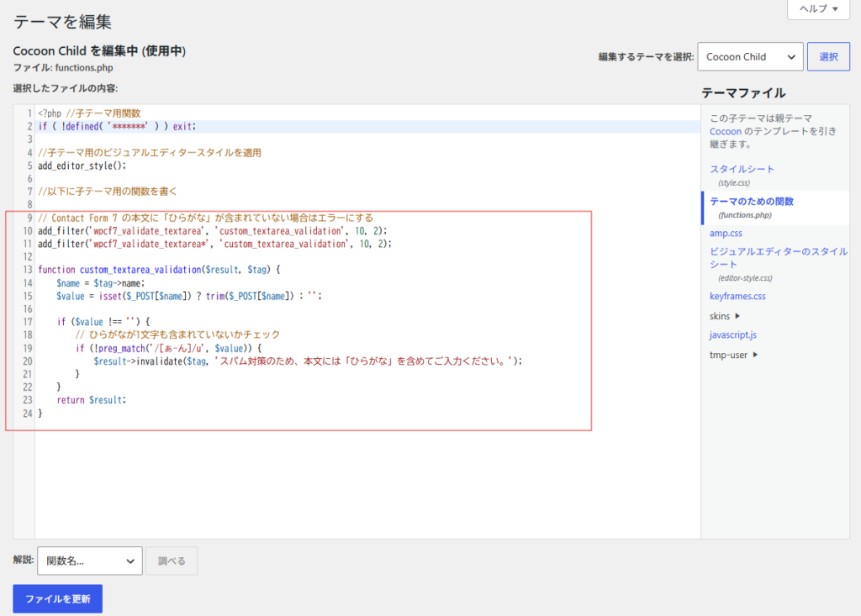Open the Cocoon Child theme selector
The image size is (861, 616).
click(x=750, y=56)
